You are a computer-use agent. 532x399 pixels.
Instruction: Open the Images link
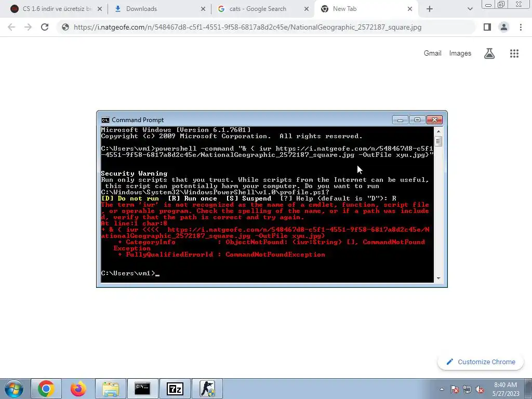[x=460, y=54]
